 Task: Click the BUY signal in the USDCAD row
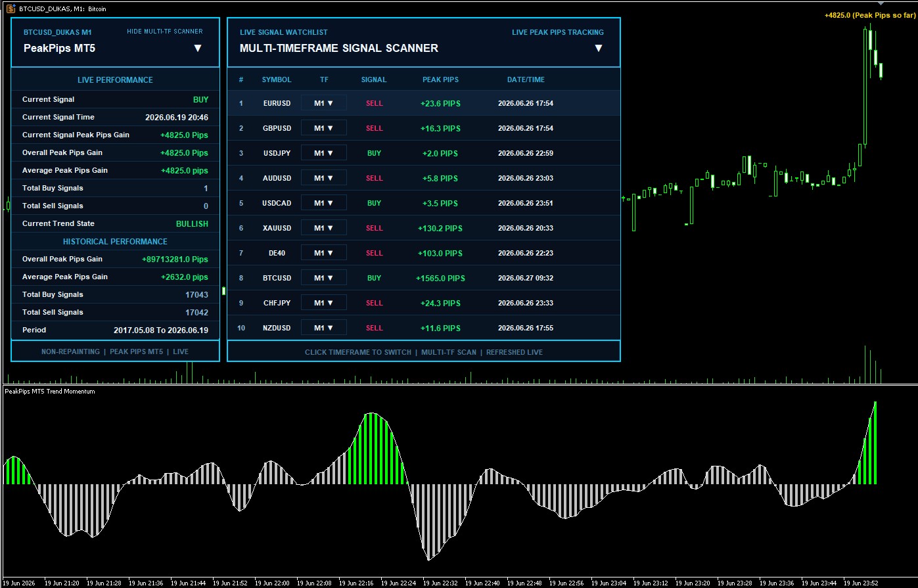[374, 203]
